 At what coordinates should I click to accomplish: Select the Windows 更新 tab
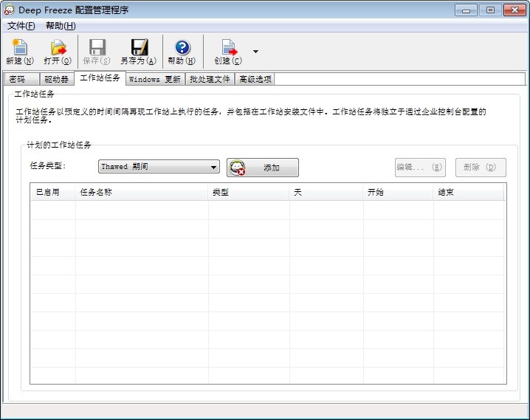(154, 79)
